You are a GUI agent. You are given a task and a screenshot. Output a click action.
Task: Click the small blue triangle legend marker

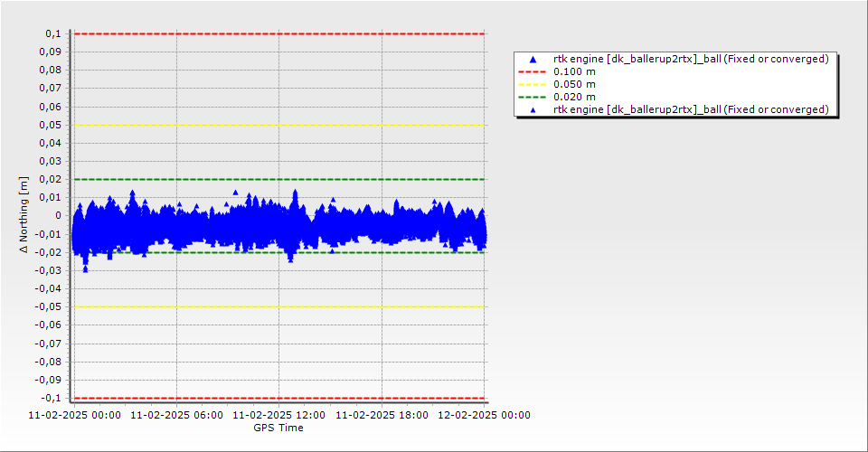[x=533, y=109]
